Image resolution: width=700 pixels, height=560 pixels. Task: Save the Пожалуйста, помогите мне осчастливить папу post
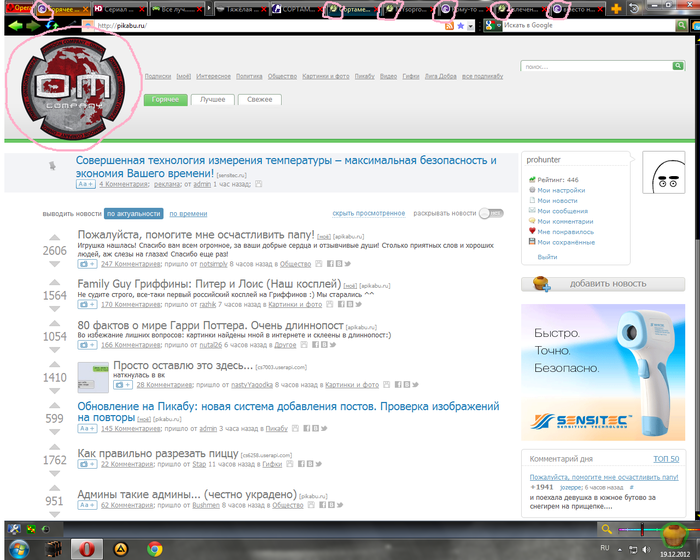click(318, 264)
